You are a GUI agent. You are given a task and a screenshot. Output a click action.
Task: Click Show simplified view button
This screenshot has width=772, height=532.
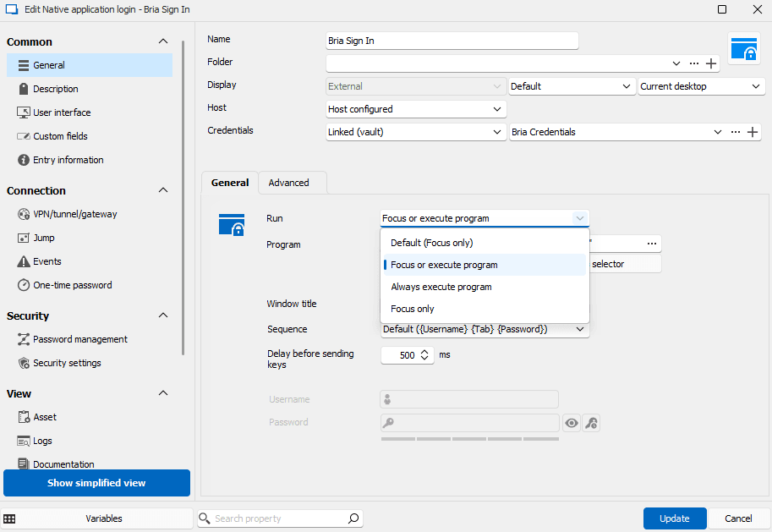(x=96, y=483)
